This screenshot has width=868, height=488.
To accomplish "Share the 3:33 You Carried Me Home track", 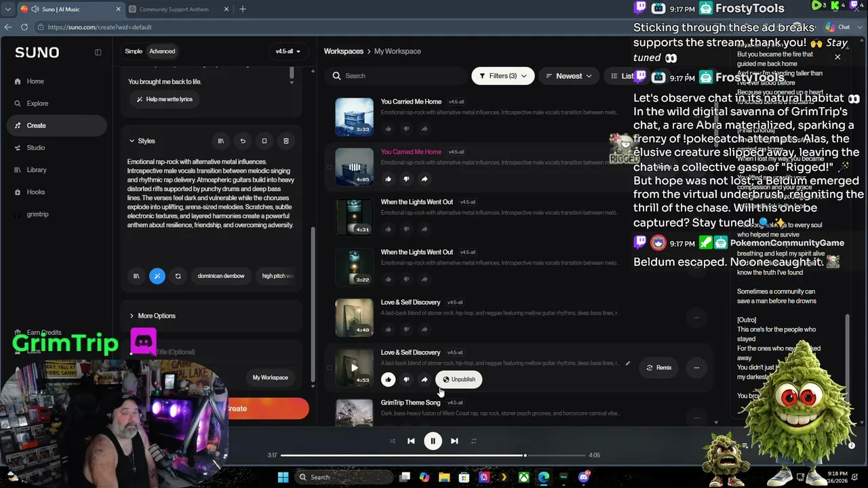I will coord(424,129).
